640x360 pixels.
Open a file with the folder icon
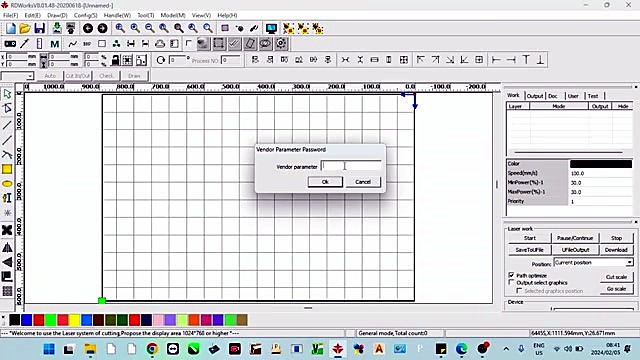click(x=25, y=28)
